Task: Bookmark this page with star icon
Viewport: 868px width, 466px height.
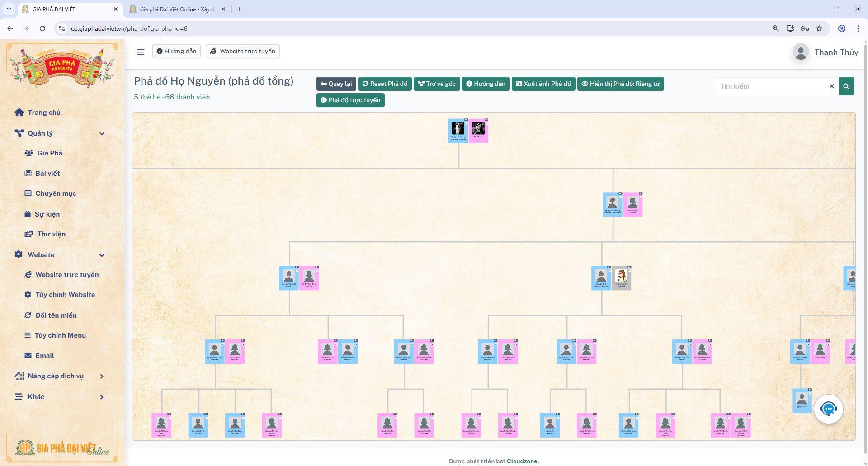Action: click(x=819, y=28)
